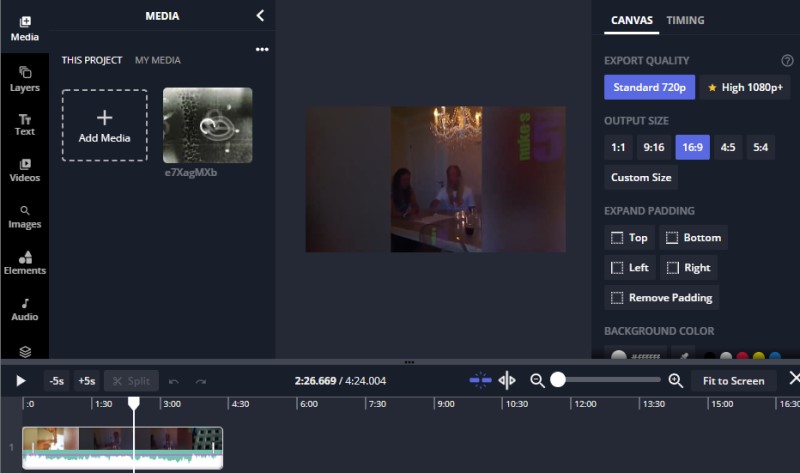Expand padding on Bottom

pos(694,238)
